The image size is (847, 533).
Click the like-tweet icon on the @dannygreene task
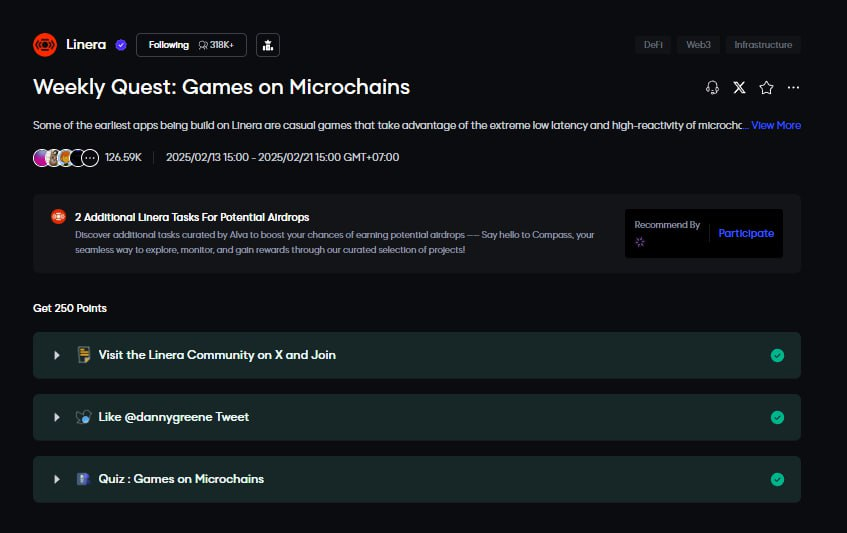(83, 417)
